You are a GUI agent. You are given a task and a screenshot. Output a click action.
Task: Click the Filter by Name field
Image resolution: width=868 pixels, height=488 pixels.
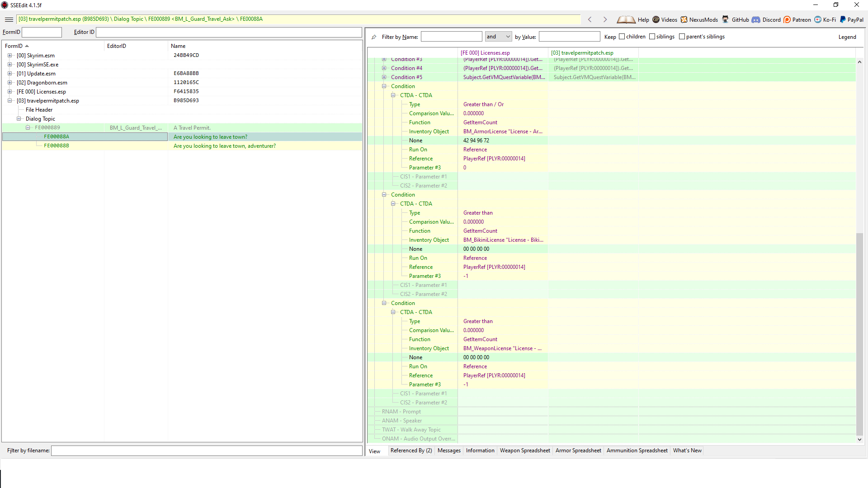[x=451, y=37]
